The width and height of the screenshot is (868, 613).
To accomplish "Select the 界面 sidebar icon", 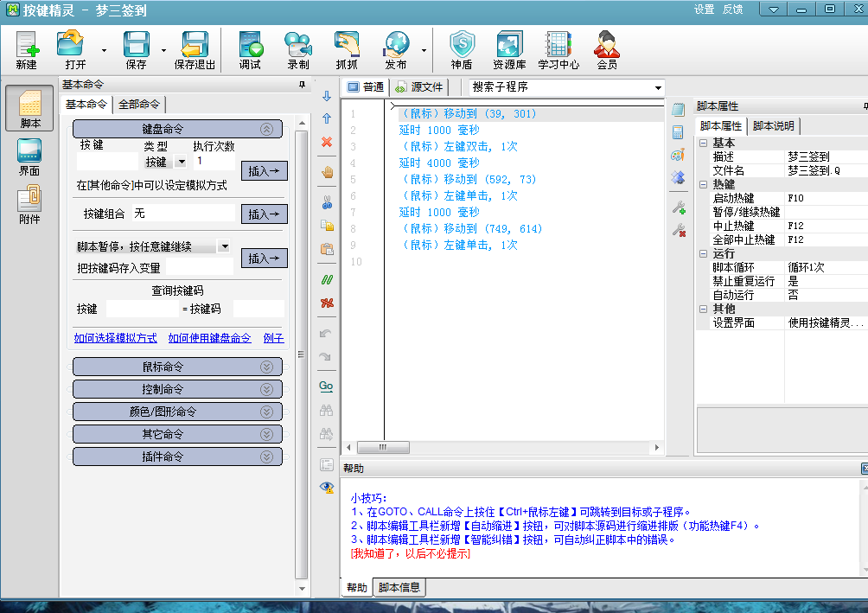I will click(x=29, y=157).
